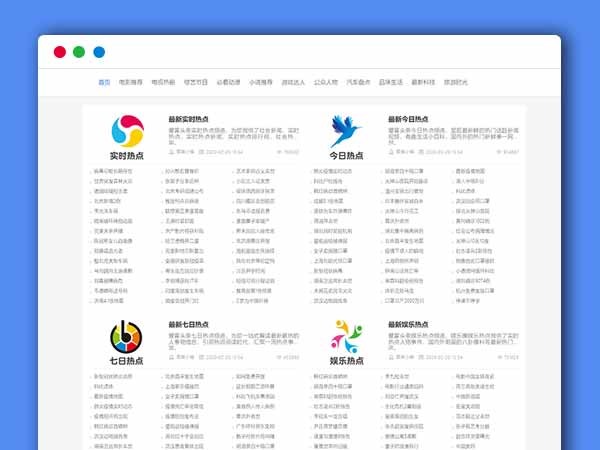Image resolution: width=600 pixels, height=450 pixels.
Task: Switch to the 汽车盘点 nav item
Action: click(358, 82)
